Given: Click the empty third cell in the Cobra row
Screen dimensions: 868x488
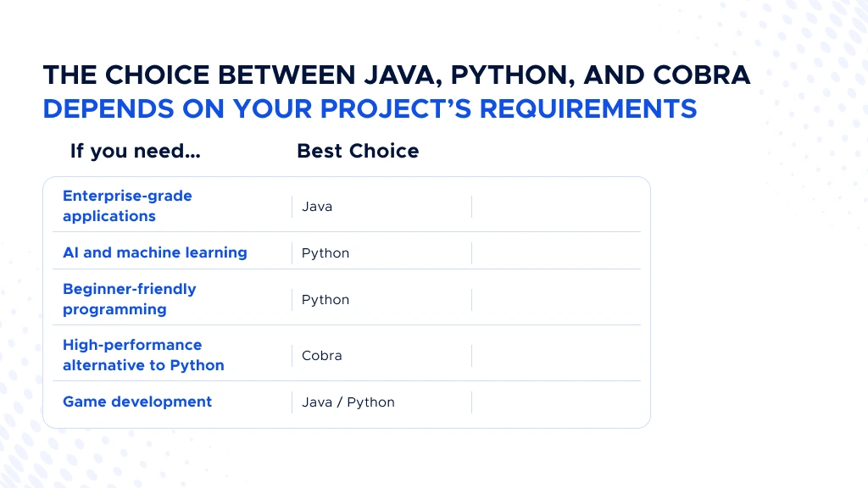Looking at the screenshot, I should click(x=556, y=355).
